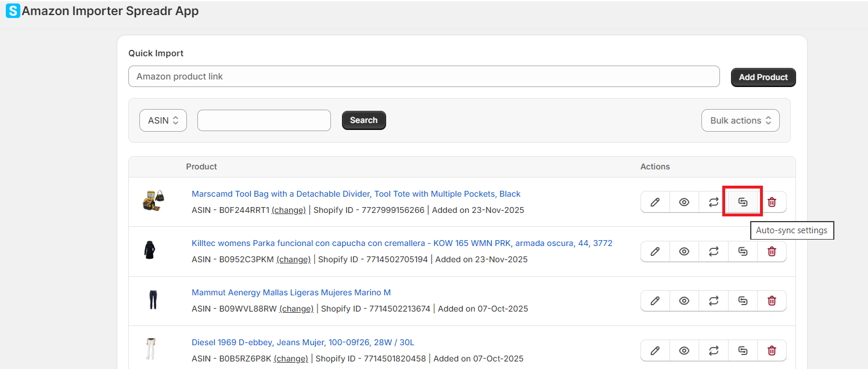View the Diesel 1969 D-ebbey product
The height and width of the screenshot is (369, 868).
[x=685, y=350]
